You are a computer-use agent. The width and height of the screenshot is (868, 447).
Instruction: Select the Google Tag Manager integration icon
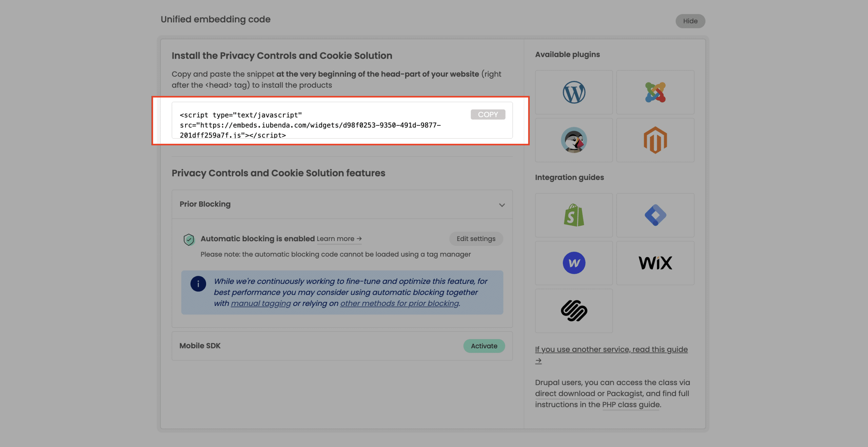[x=655, y=215]
